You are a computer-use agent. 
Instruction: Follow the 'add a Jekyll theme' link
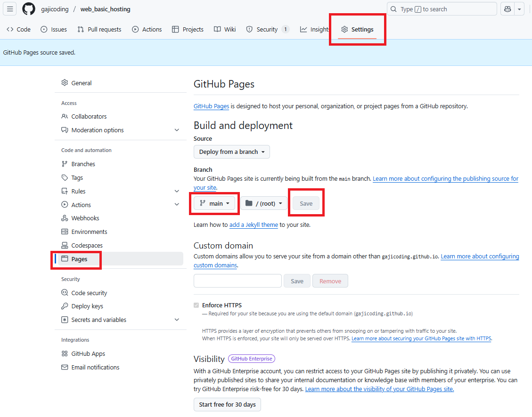(254, 225)
